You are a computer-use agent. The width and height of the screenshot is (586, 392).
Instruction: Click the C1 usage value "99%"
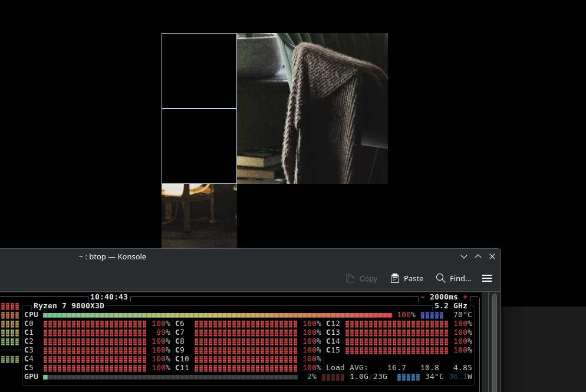pos(163,332)
